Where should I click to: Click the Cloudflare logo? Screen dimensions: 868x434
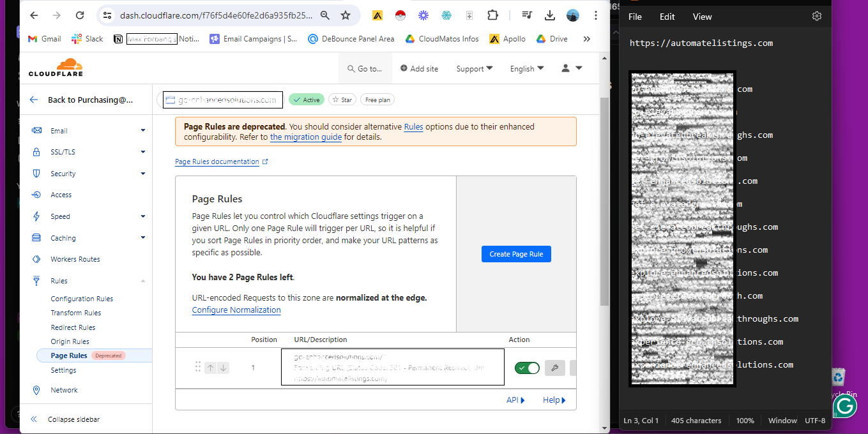pos(56,67)
